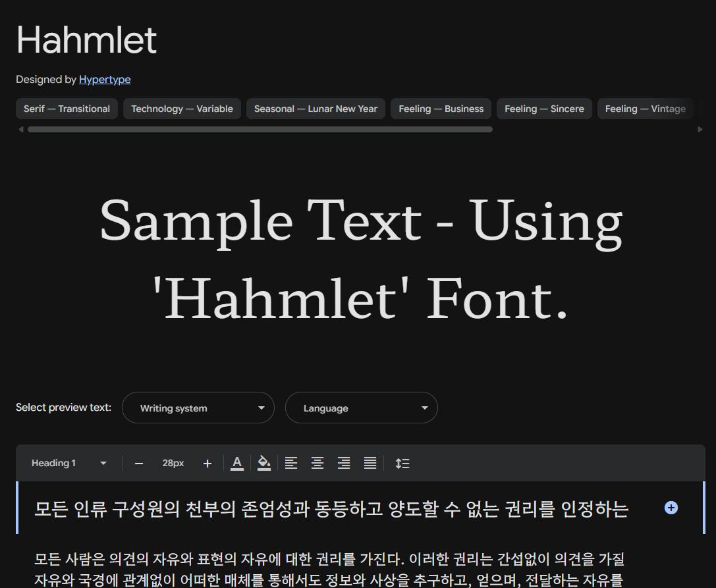Justify the text
The image size is (716, 588).
[x=370, y=463]
